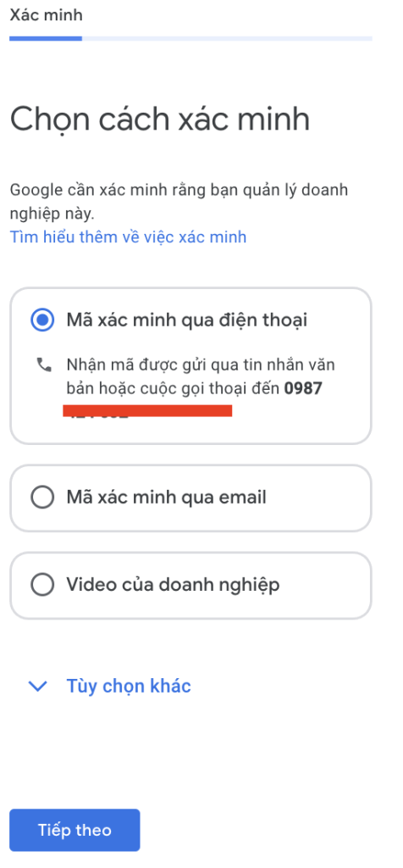The image size is (403, 868).
Task: Select "Mã xác minh qua email" label
Action: pos(167,497)
